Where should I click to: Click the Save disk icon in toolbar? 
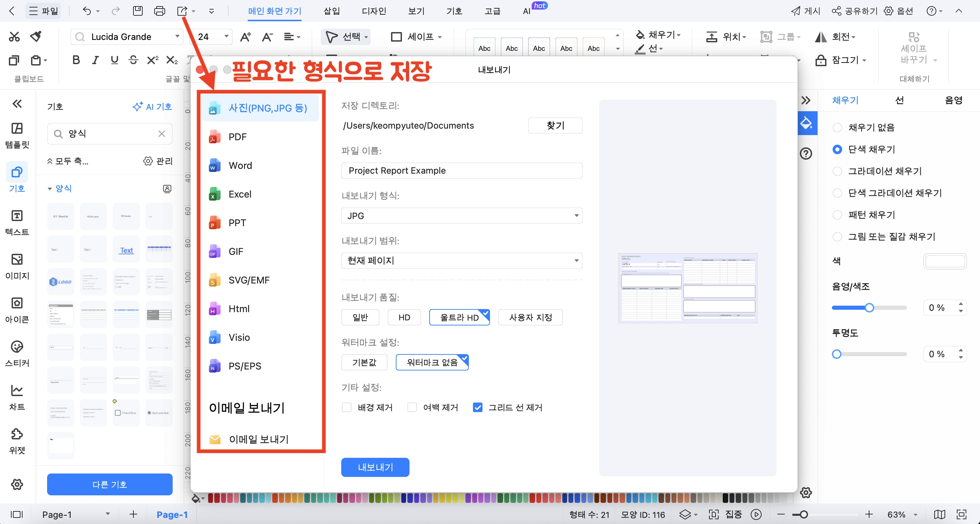click(138, 11)
